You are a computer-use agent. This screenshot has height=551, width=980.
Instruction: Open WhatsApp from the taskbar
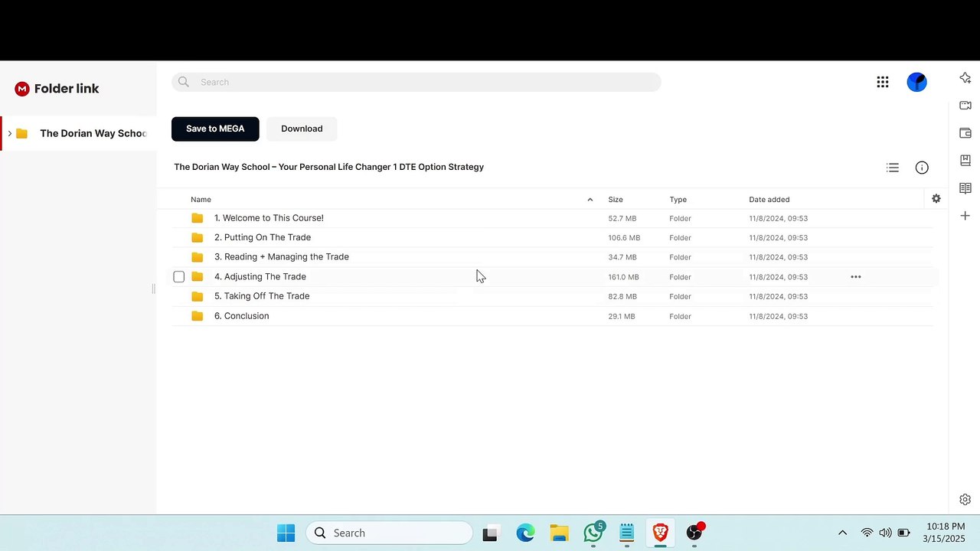coord(593,533)
